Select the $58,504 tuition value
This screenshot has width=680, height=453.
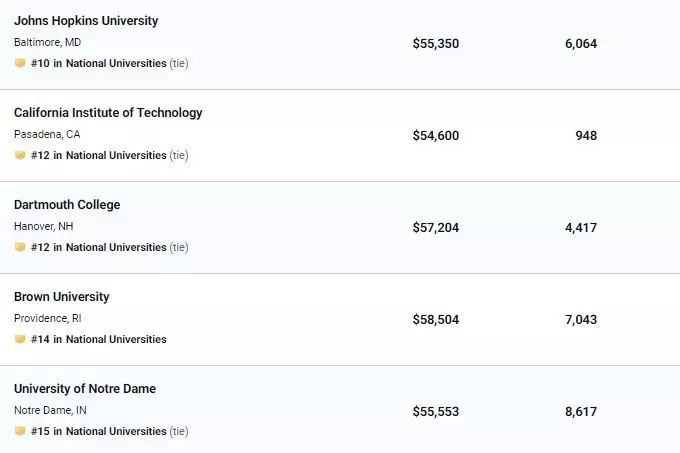[436, 319]
